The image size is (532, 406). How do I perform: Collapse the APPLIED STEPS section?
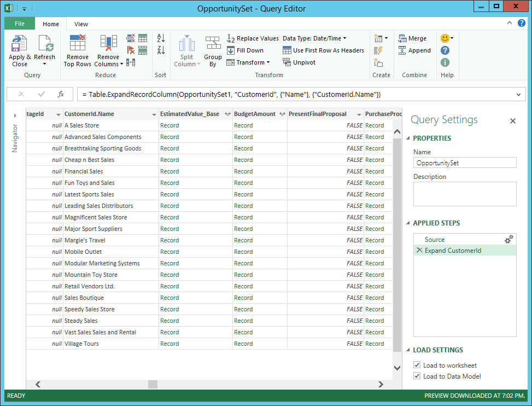coord(408,223)
